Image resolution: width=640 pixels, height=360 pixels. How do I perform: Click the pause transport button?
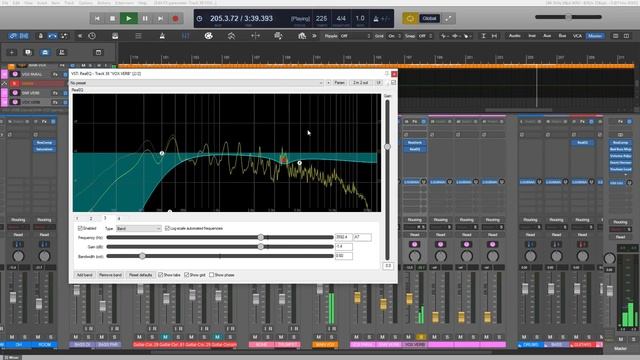click(145, 18)
